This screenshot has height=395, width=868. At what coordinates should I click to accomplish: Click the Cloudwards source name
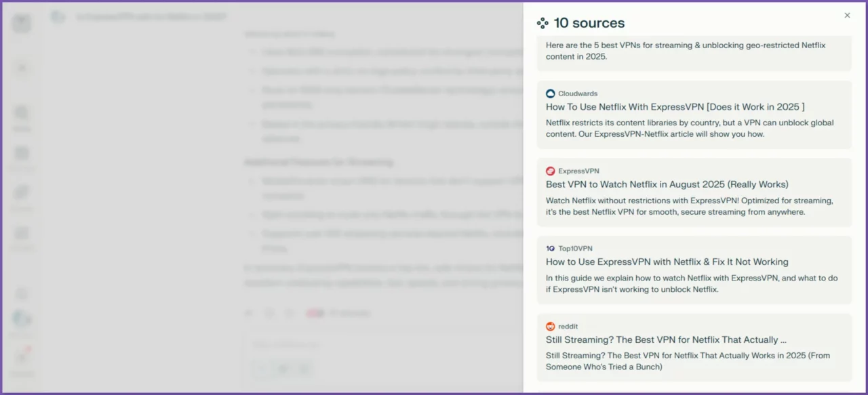coord(578,93)
